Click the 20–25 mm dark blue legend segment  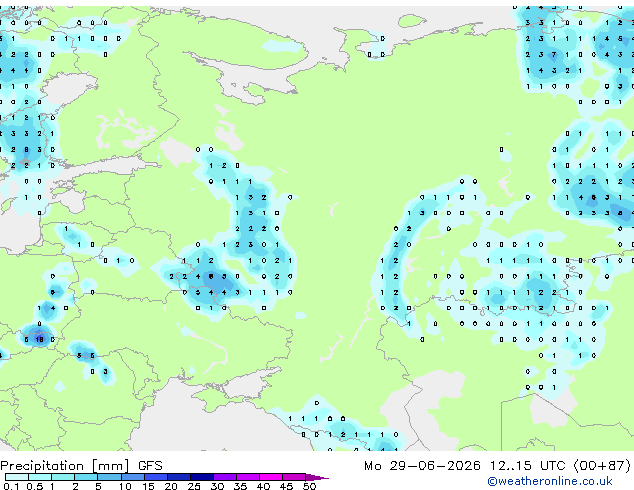179,477
